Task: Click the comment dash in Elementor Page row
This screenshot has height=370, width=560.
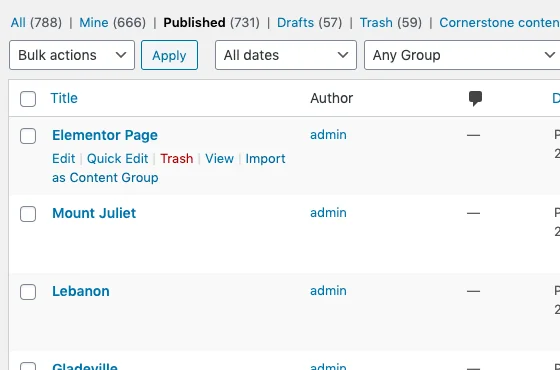Action: pos(474,135)
